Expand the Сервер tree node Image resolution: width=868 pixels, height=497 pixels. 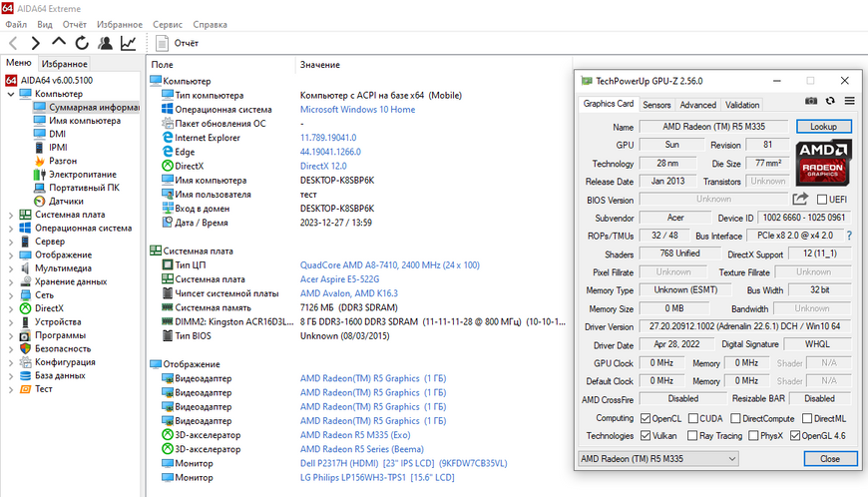[x=11, y=242]
